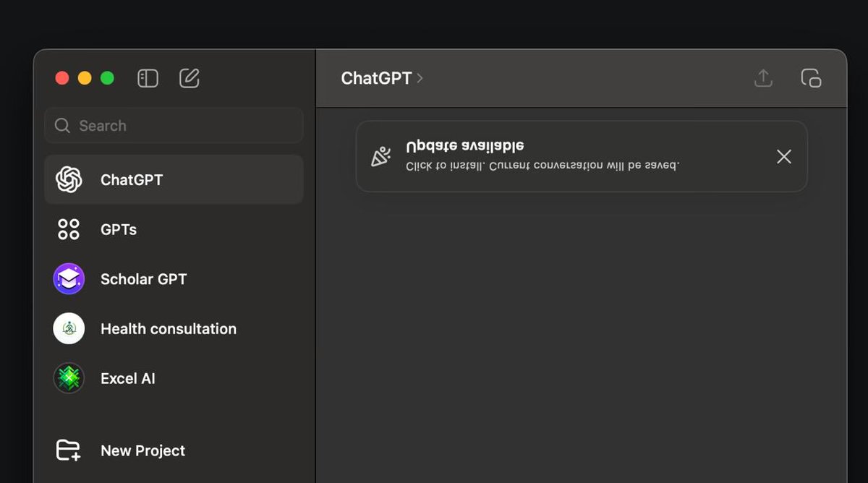Click the Health consultation avatar icon
868x483 pixels.
pyautogui.click(x=69, y=329)
